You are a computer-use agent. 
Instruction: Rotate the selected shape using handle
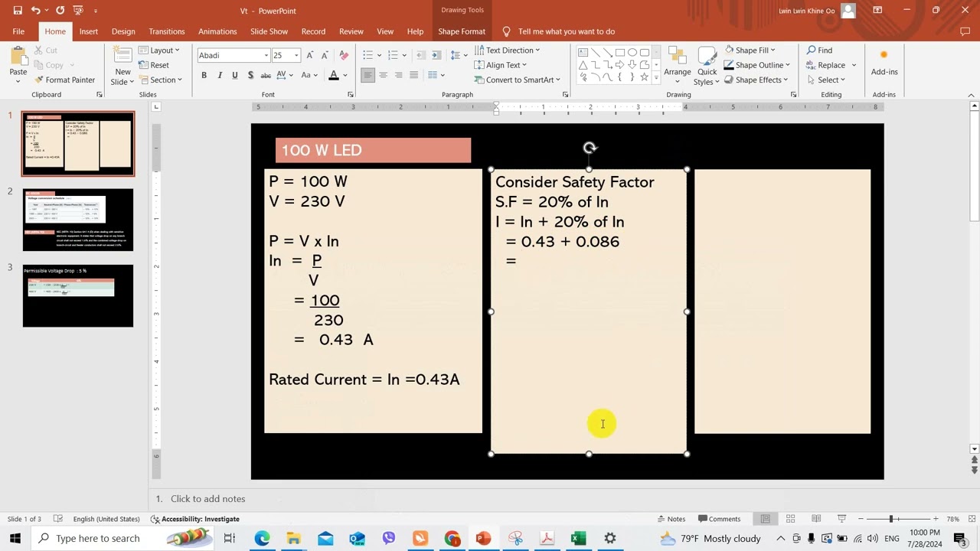click(589, 148)
